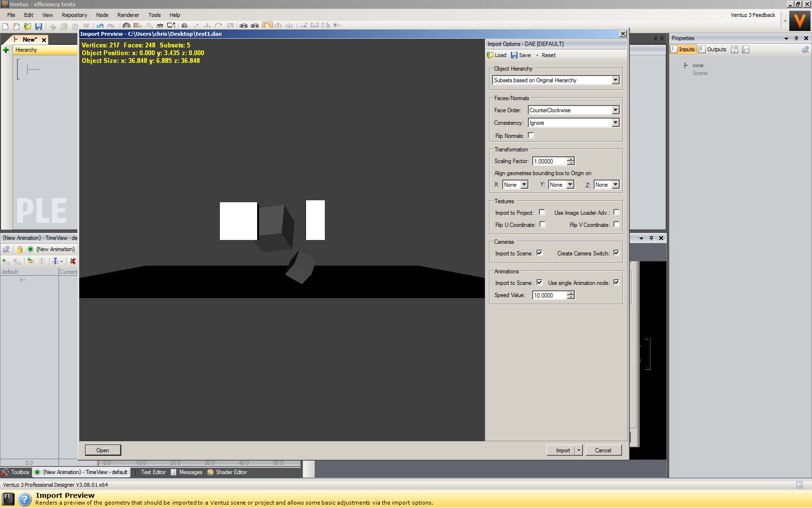812x508 pixels.
Task: Uncheck Create Camera Switch option
Action: (616, 253)
